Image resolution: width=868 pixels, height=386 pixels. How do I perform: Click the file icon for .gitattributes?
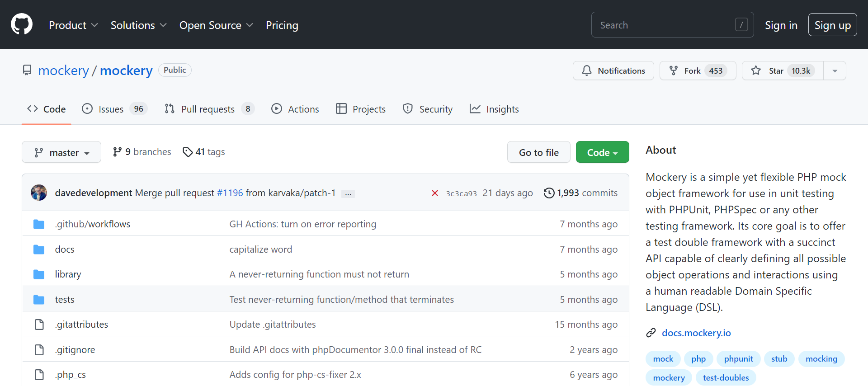39,325
